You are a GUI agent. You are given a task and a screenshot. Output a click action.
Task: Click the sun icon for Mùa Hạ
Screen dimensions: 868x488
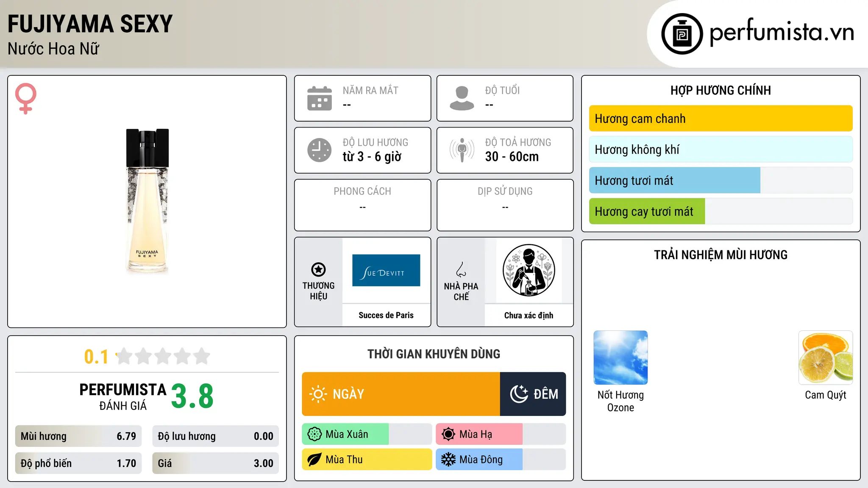[448, 434]
